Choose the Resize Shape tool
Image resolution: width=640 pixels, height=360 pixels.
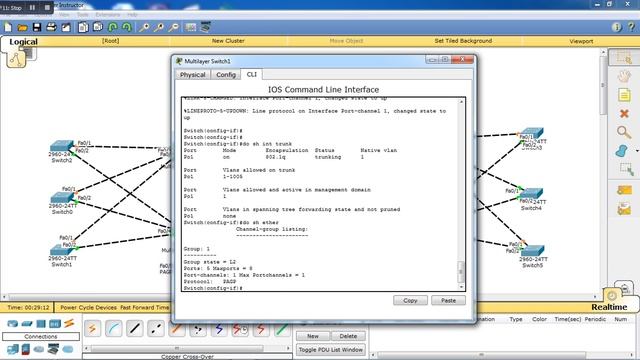tap(626, 169)
